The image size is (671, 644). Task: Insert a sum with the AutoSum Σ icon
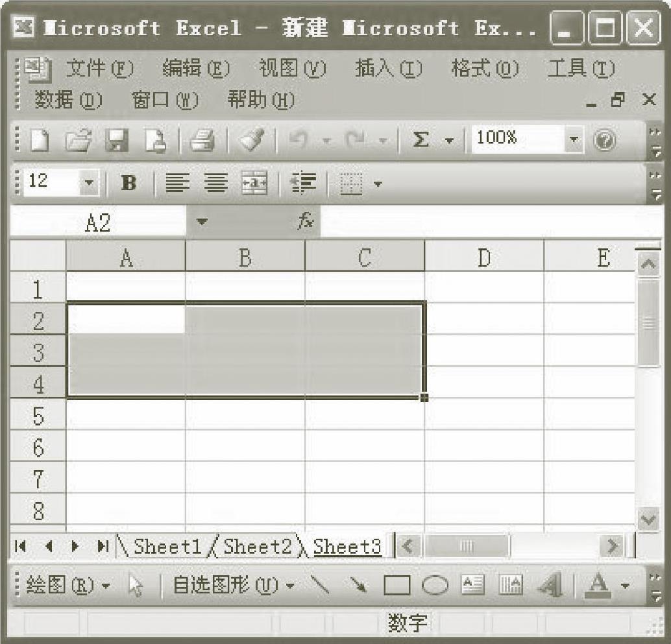point(421,139)
